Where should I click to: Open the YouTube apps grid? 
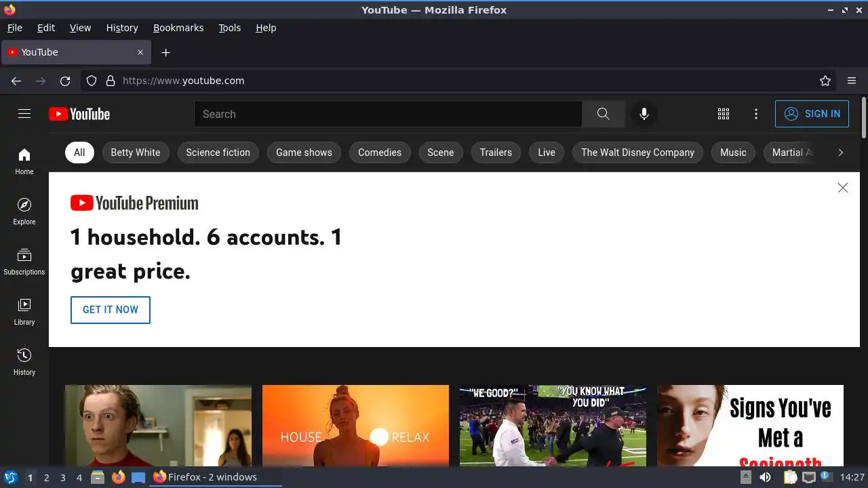click(724, 114)
